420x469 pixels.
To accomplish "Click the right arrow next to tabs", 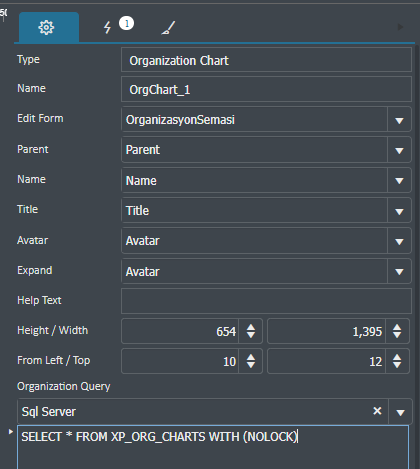I will 400,27.
